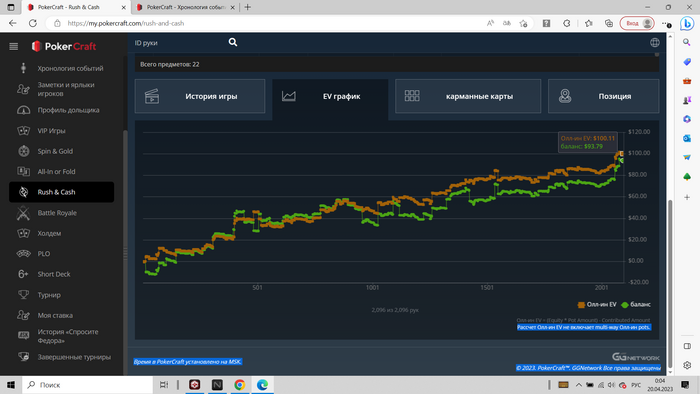Open Outlook in Edge sidebar
The width and height of the screenshot is (700, 394).
(x=687, y=138)
